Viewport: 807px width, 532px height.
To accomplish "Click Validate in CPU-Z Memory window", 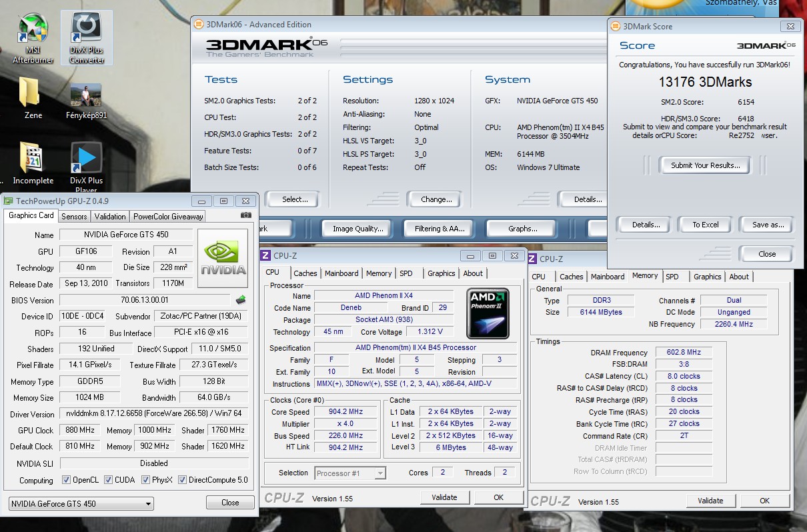I will pos(710,501).
